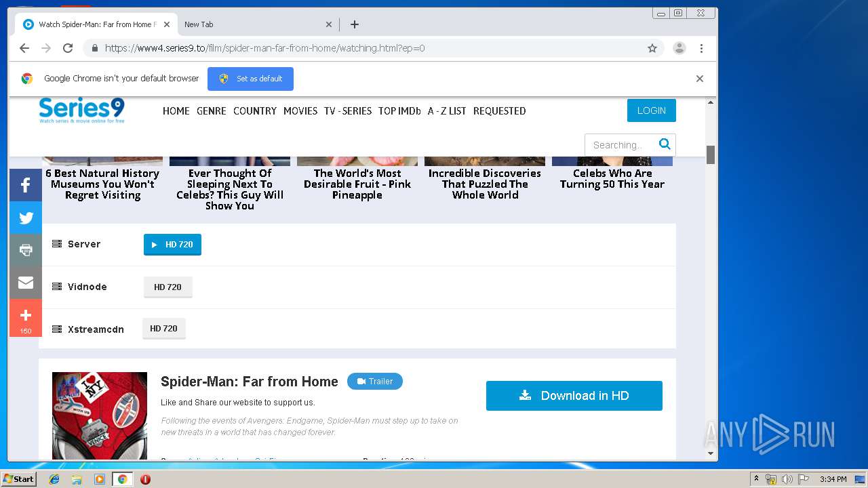This screenshot has width=868, height=488.
Task: Bookmark this page with the star icon
Action: pos(652,48)
